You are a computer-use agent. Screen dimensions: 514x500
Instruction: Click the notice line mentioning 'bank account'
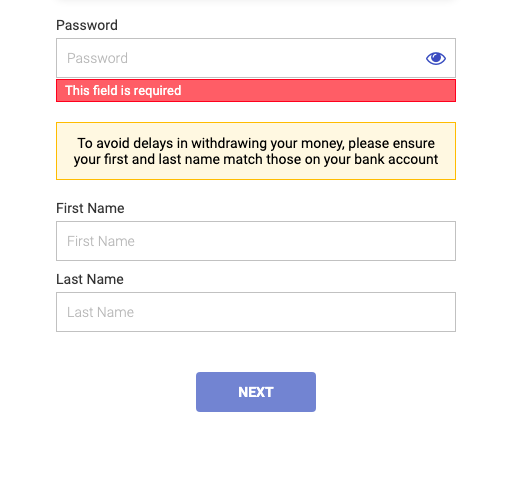click(x=256, y=159)
